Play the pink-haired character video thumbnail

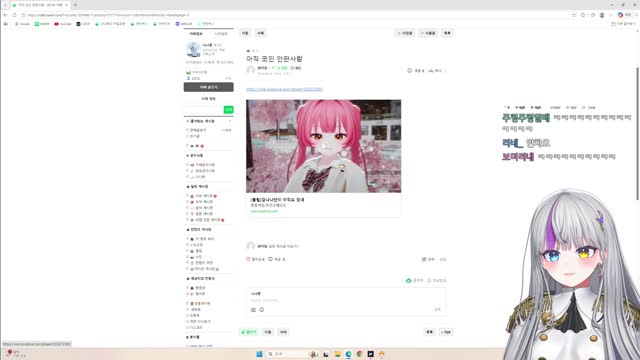[x=323, y=146]
